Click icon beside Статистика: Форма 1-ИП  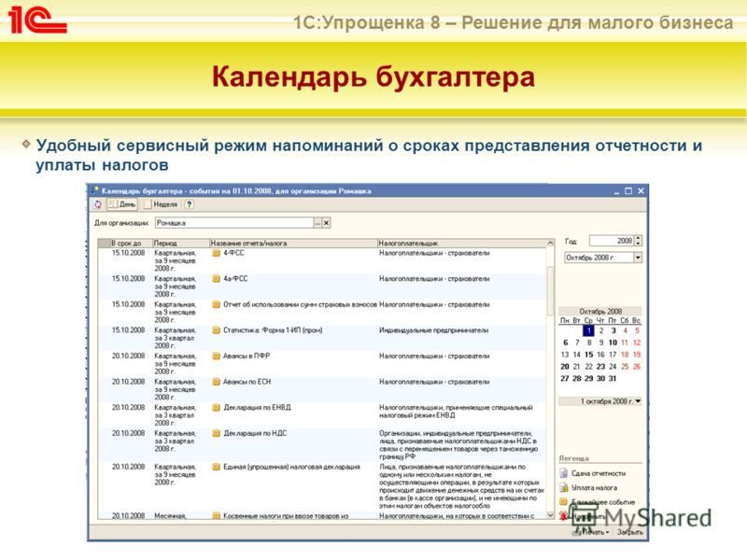(x=216, y=330)
